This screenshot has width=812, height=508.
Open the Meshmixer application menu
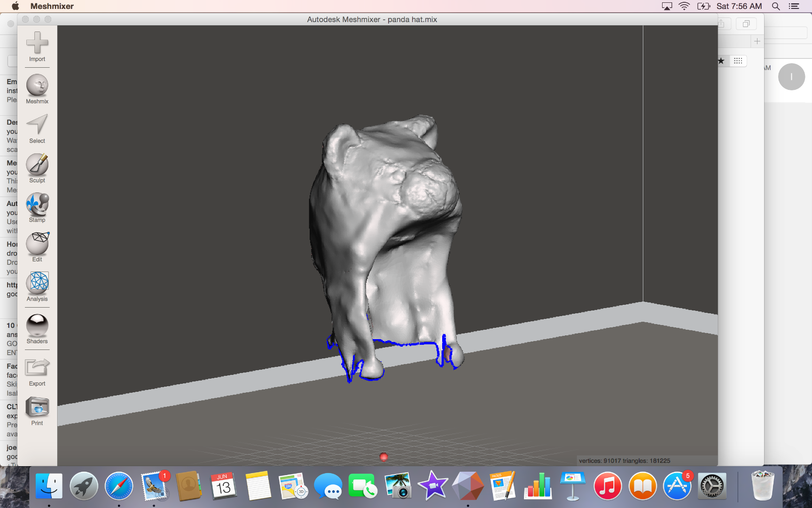click(52, 6)
